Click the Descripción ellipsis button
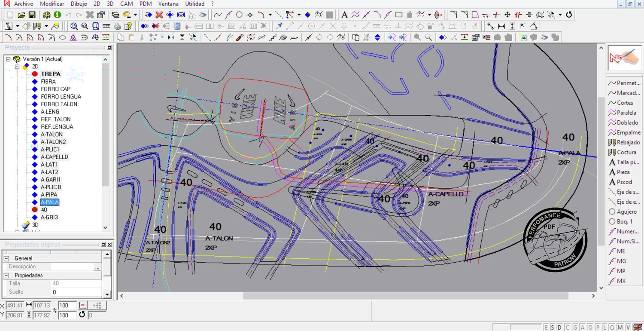This screenshot has height=331, width=644. click(97, 267)
